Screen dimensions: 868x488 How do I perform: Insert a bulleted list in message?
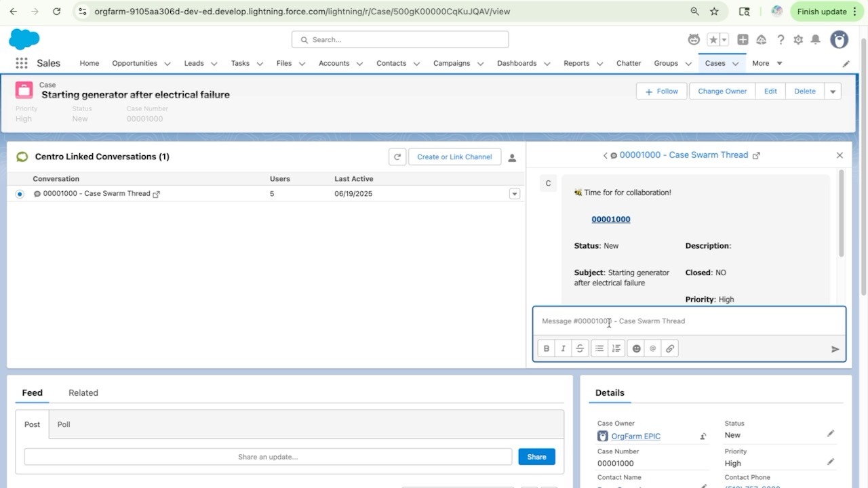coord(599,348)
